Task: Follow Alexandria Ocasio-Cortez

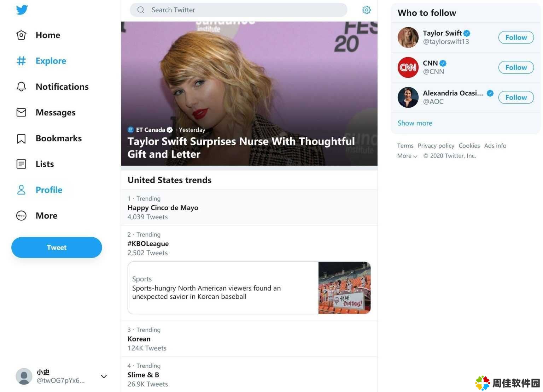Action: point(516,97)
